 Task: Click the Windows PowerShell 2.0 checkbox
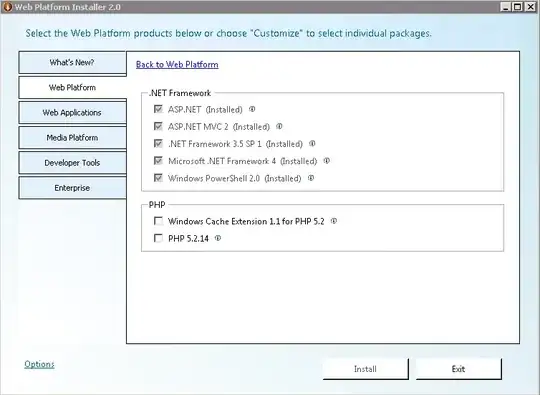(x=158, y=178)
